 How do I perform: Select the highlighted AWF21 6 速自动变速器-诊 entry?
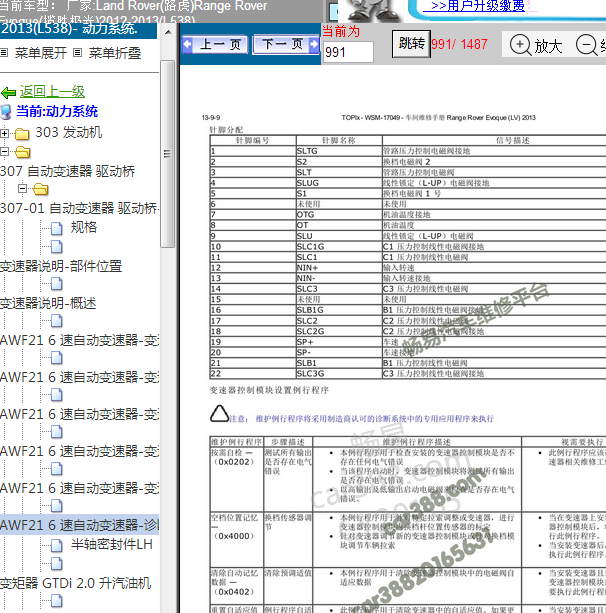pyautogui.click(x=79, y=525)
